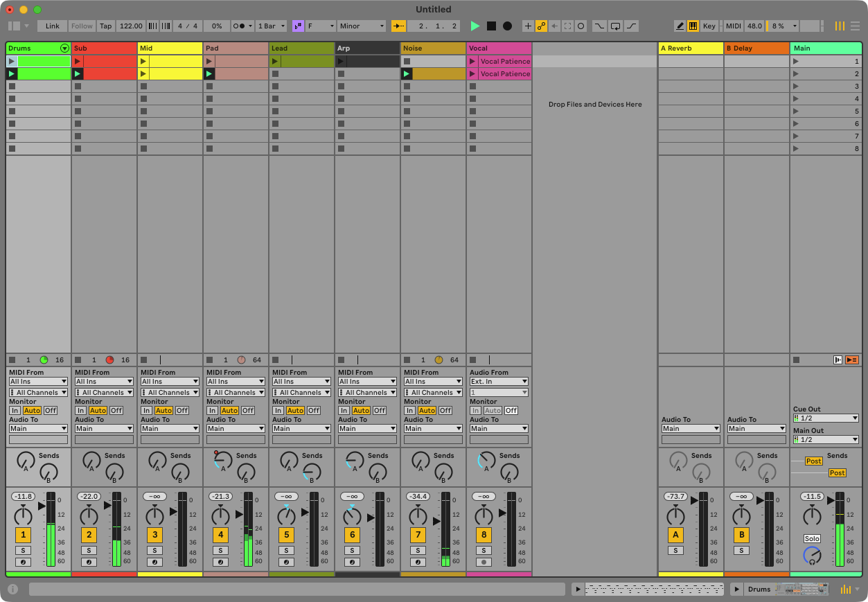This screenshot has height=602, width=868.
Task: Toggle the browser show/hide icon
Action: 15,26
